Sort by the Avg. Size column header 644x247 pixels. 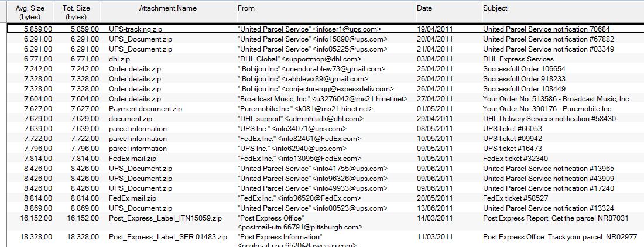coord(30,12)
